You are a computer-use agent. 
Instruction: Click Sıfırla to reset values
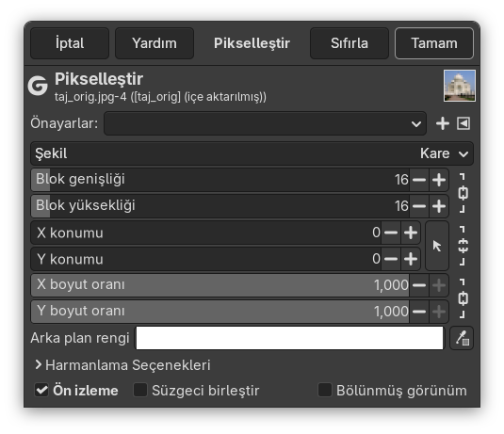tap(350, 43)
